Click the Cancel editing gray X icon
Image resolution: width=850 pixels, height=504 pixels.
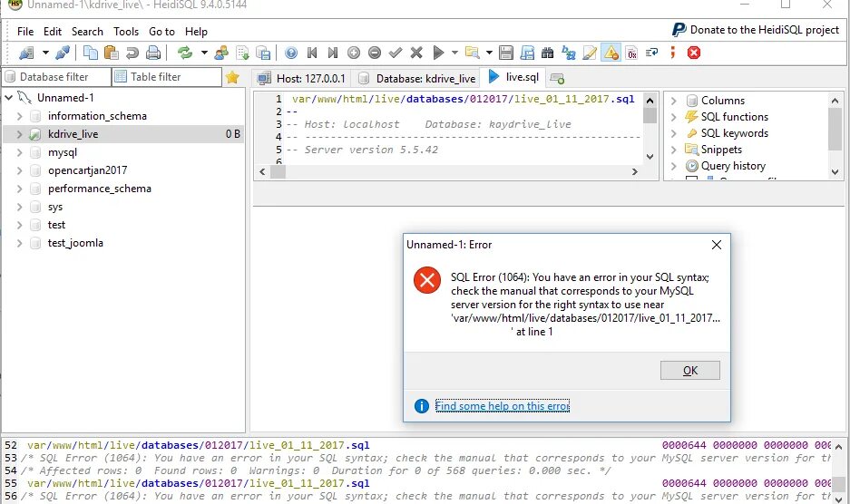point(416,53)
